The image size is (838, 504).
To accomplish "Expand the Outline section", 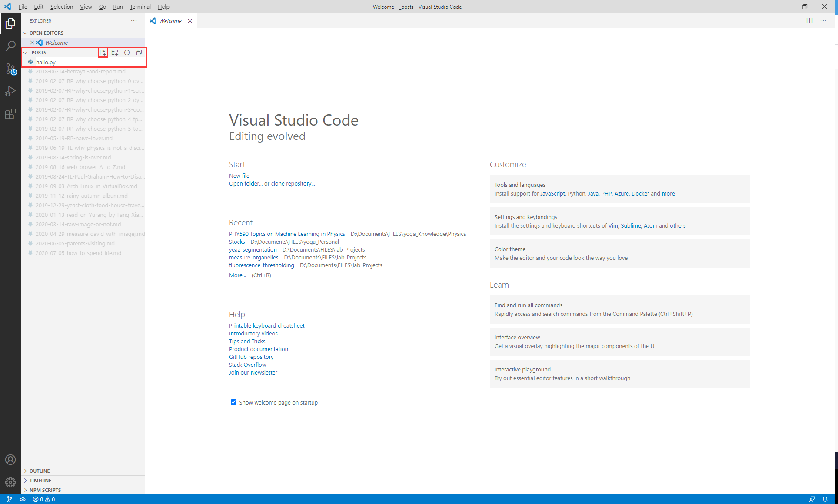I will pyautogui.click(x=40, y=471).
